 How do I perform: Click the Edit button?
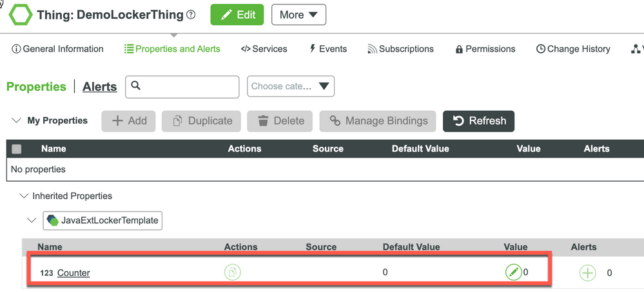point(237,15)
